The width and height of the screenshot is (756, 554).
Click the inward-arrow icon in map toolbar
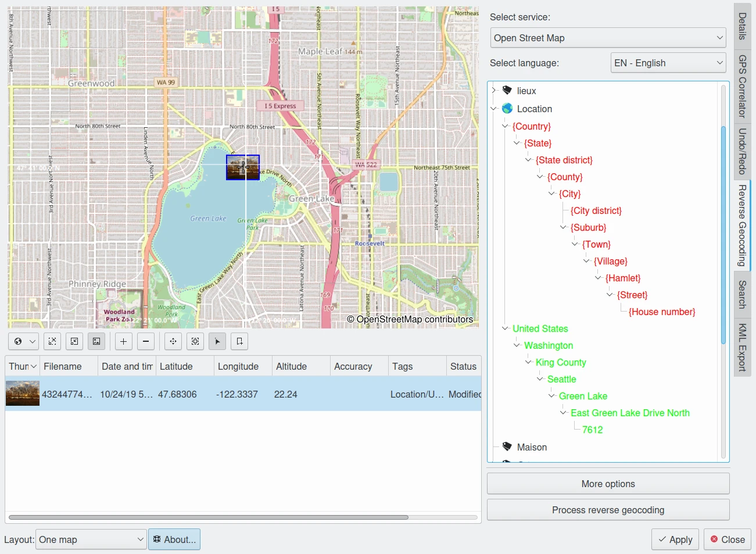pos(74,342)
